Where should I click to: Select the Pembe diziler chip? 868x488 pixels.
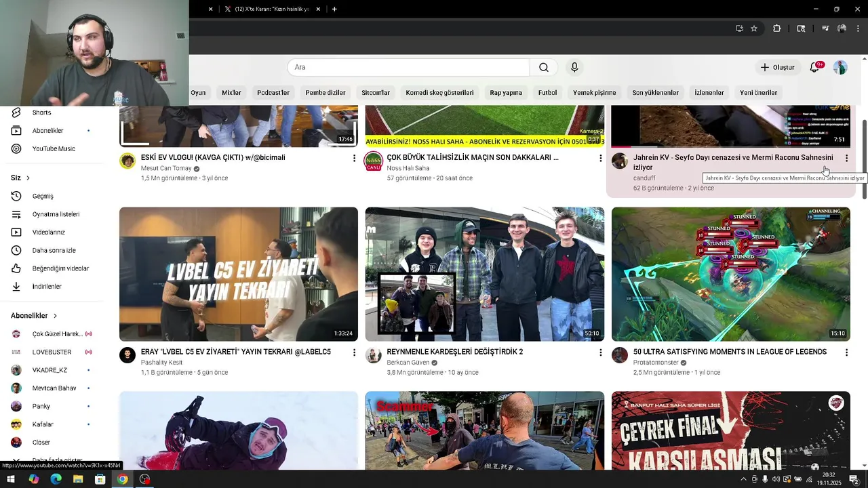(x=325, y=92)
